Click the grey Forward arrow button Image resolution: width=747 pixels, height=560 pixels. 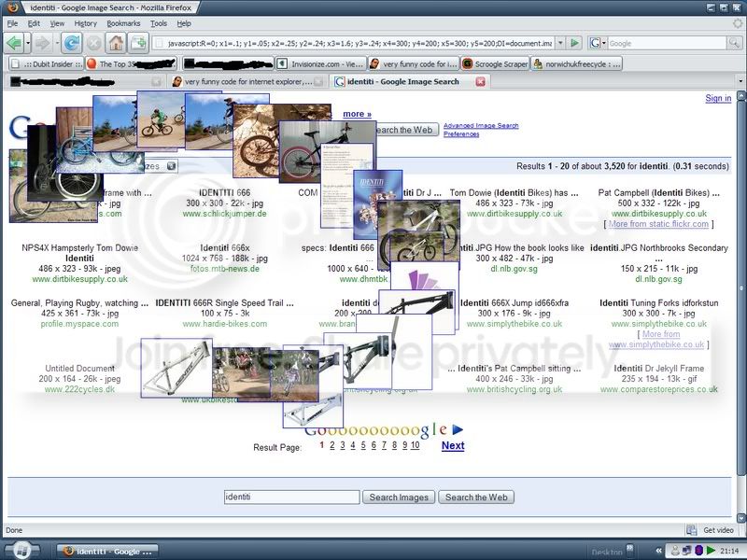pyautogui.click(x=43, y=43)
